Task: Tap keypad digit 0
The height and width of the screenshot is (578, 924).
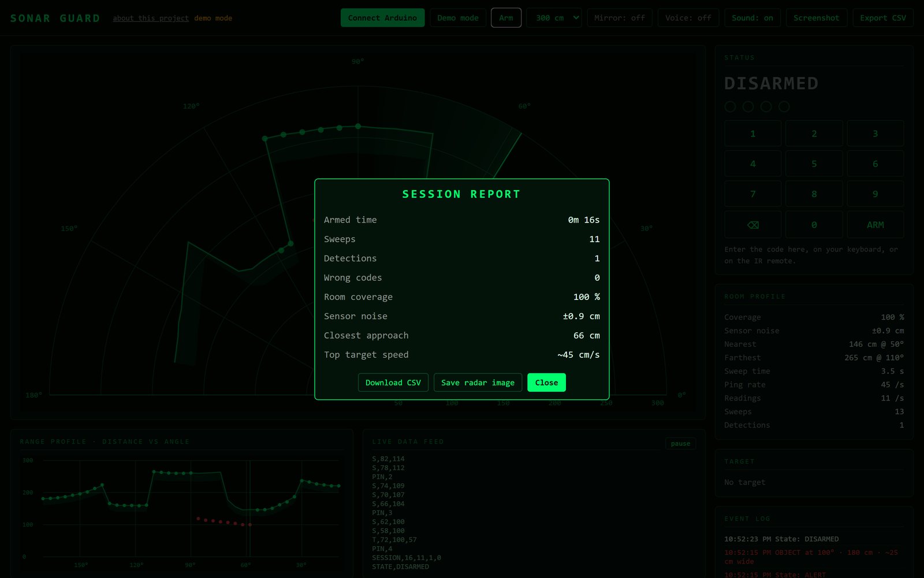Action: pos(814,225)
